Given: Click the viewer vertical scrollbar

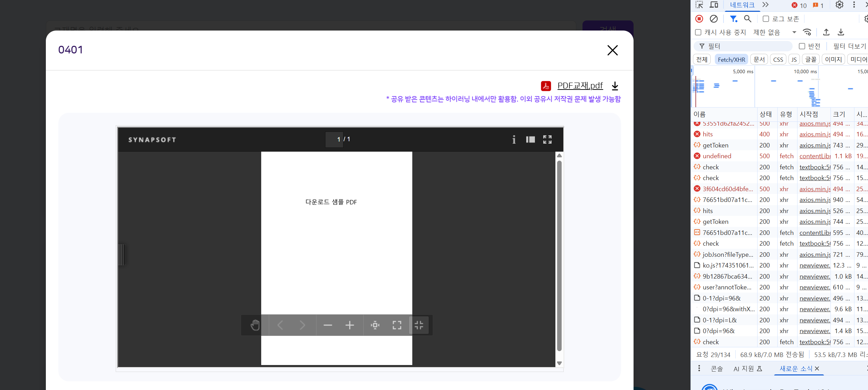Looking at the screenshot, I should tap(559, 257).
